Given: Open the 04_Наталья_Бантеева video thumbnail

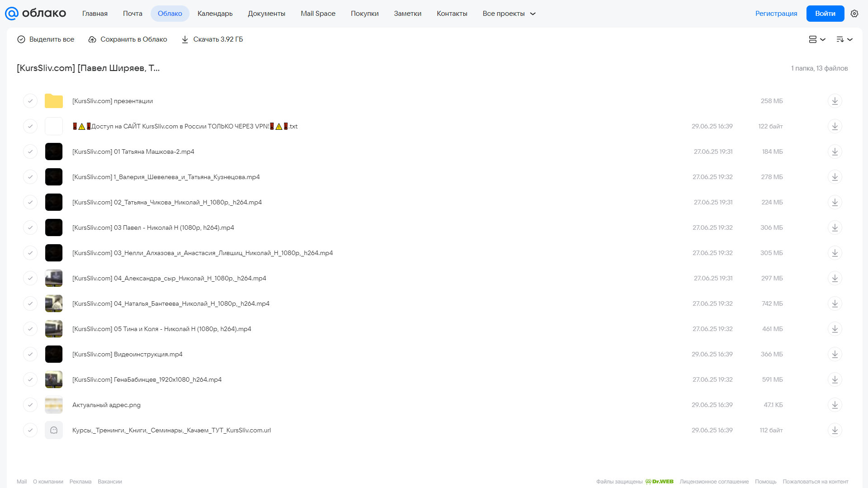Looking at the screenshot, I should [54, 303].
